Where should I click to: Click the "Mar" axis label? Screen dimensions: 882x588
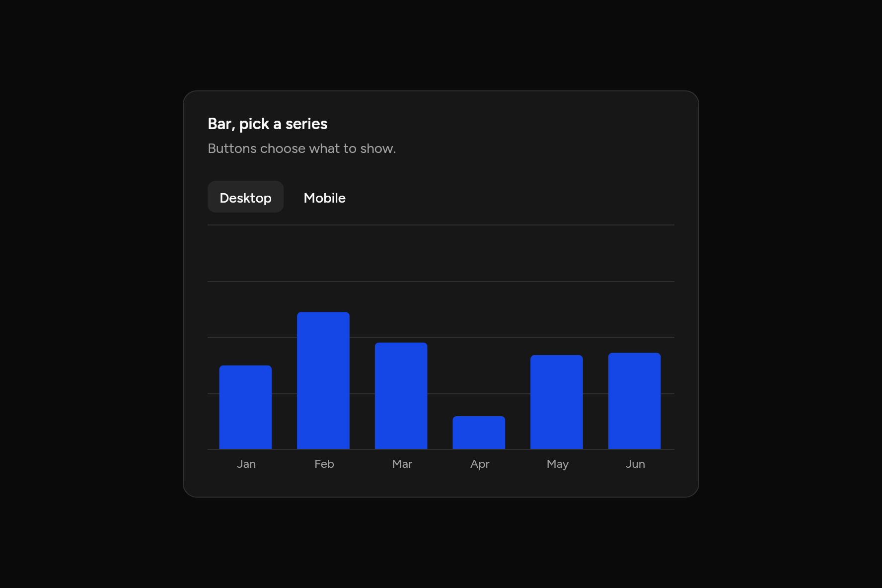[x=402, y=464]
